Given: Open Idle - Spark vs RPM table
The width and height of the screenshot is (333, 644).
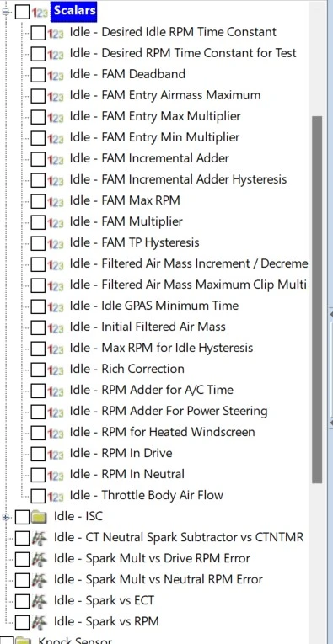Looking at the screenshot, I should (106, 621).
